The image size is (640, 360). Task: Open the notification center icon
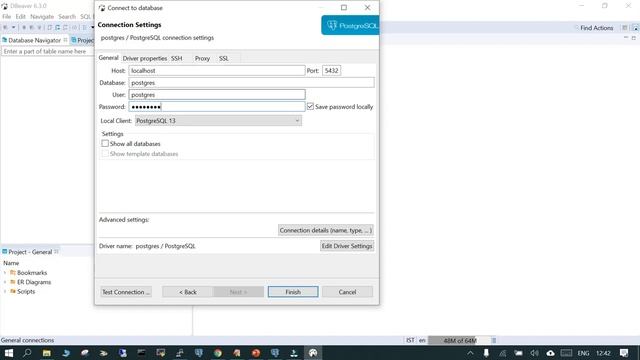click(624, 353)
